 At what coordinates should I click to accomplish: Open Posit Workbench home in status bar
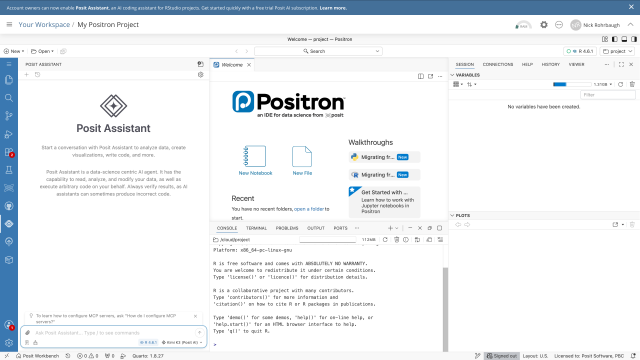[37, 356]
